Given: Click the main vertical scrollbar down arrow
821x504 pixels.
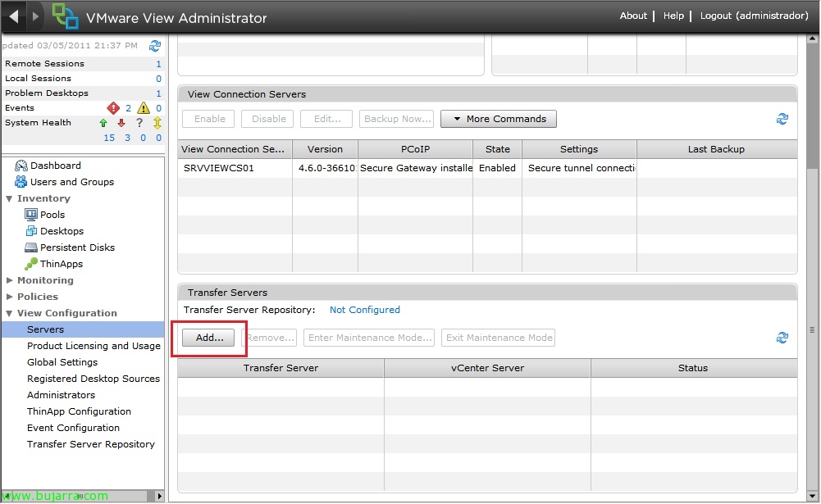Looking at the screenshot, I should click(x=812, y=496).
